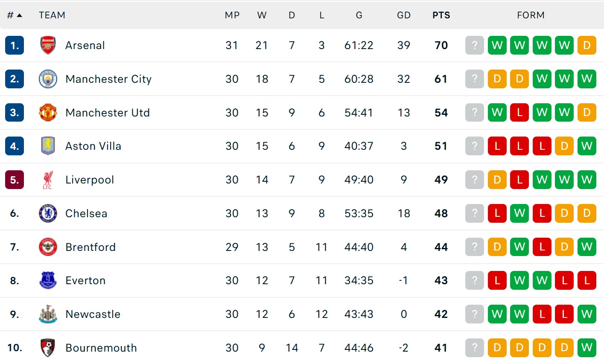Sort standings by PTS column header
This screenshot has width=604, height=364.
(441, 15)
